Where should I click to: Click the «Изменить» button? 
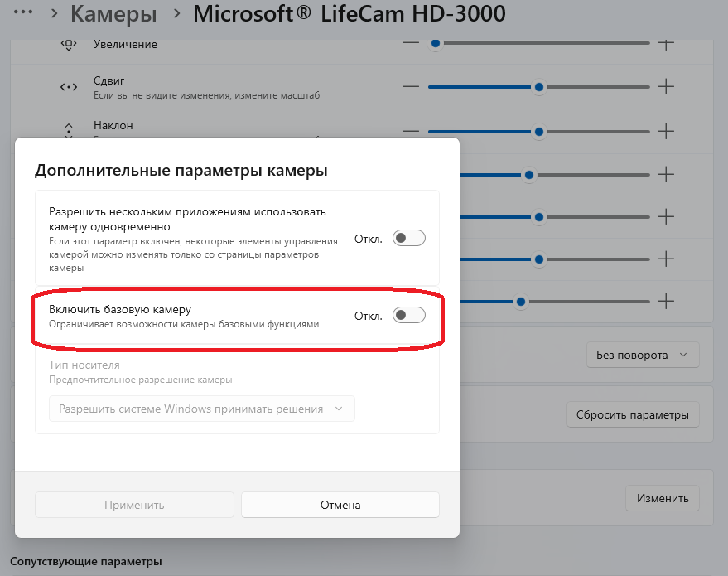(663, 498)
